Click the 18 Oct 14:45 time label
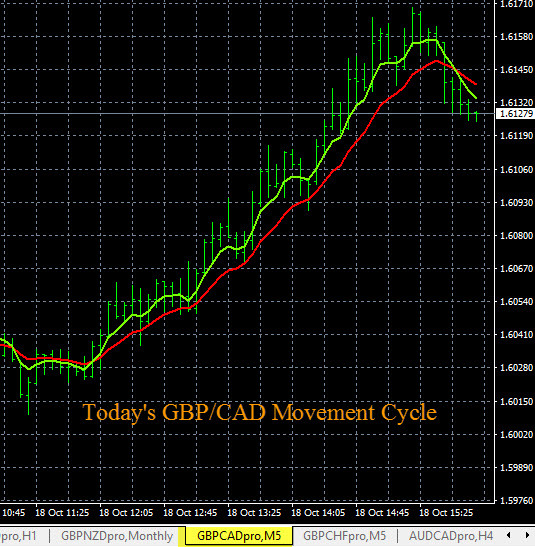 click(x=382, y=513)
